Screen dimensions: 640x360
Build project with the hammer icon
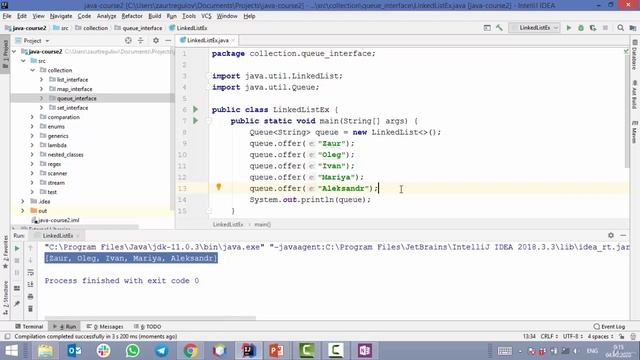point(499,28)
